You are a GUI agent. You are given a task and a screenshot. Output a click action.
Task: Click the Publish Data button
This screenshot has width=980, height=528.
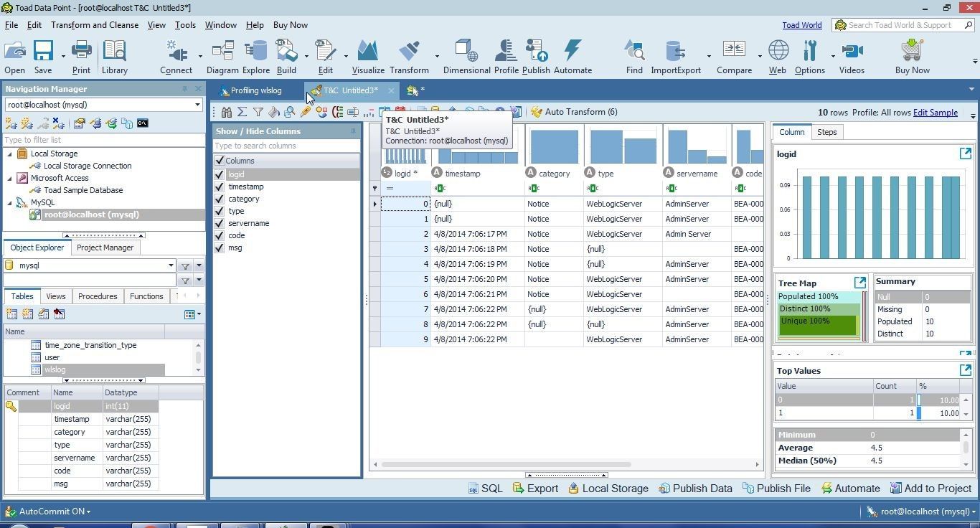[x=695, y=489]
